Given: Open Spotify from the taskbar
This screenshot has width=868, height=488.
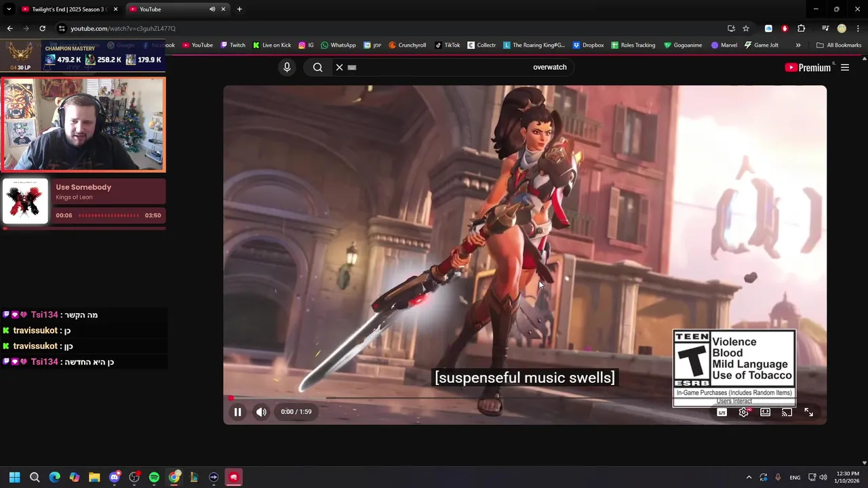Looking at the screenshot, I should coord(154,477).
